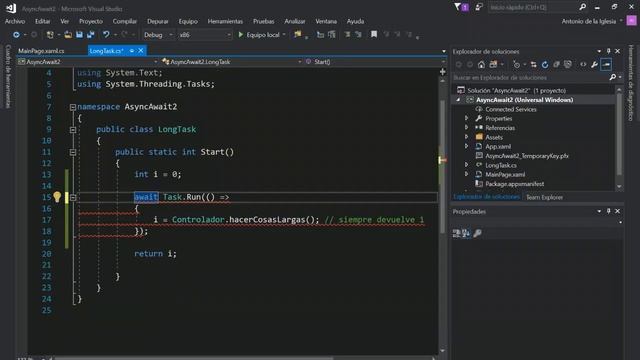This screenshot has width=640, height=360.
Task: Expand the LongTask.cs node
Action: click(x=467, y=165)
